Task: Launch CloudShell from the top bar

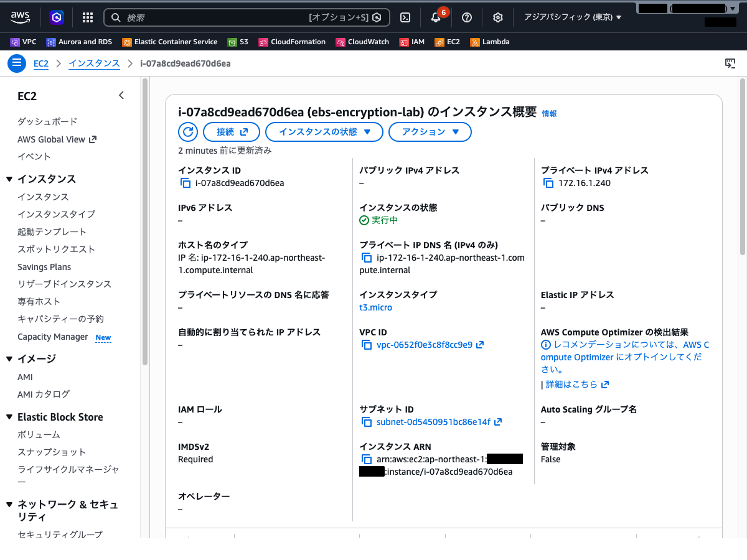Action: pos(405,17)
